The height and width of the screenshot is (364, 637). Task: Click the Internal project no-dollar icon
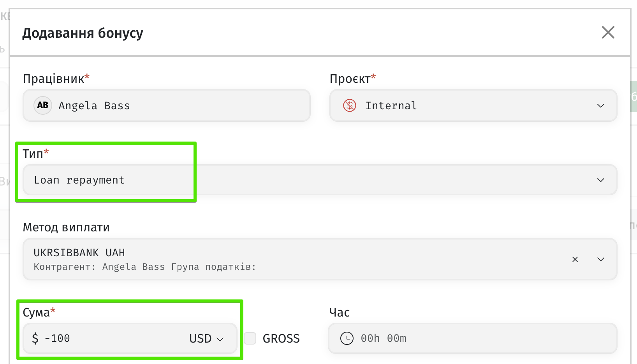(x=350, y=105)
